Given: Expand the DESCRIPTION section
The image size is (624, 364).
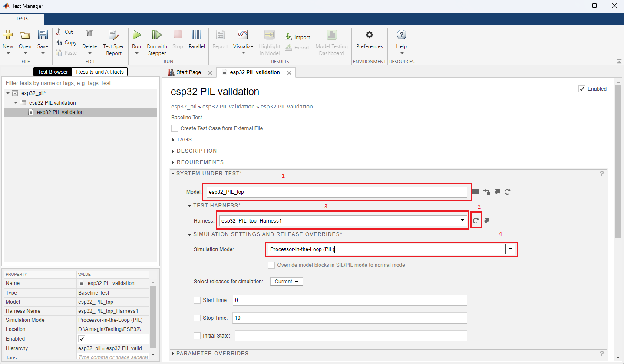Looking at the screenshot, I should click(x=173, y=151).
